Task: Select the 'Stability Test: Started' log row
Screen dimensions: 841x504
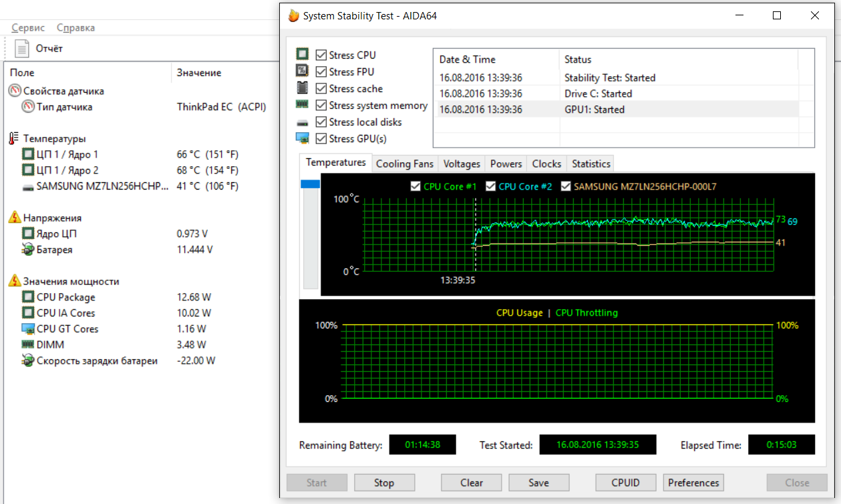Action: (x=617, y=77)
